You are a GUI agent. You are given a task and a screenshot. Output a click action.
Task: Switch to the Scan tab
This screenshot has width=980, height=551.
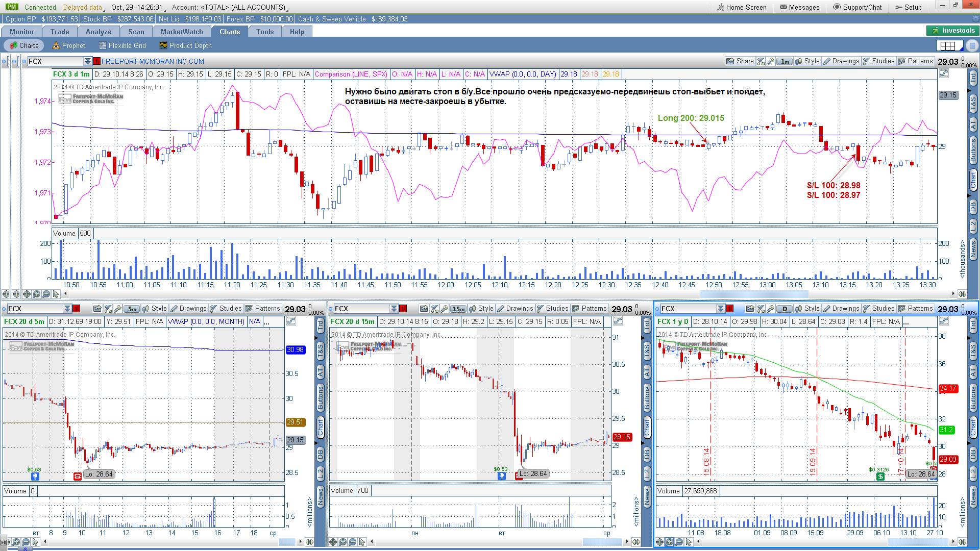136,32
